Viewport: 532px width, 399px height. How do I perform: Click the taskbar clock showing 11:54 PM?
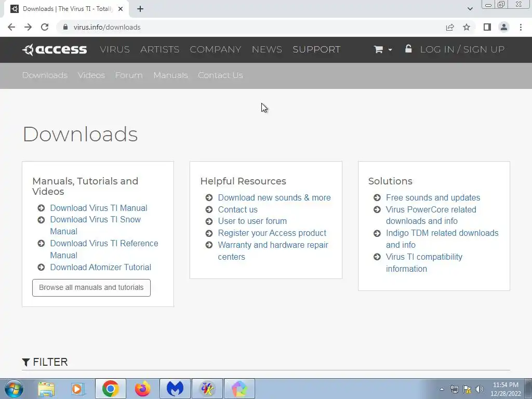(x=506, y=389)
